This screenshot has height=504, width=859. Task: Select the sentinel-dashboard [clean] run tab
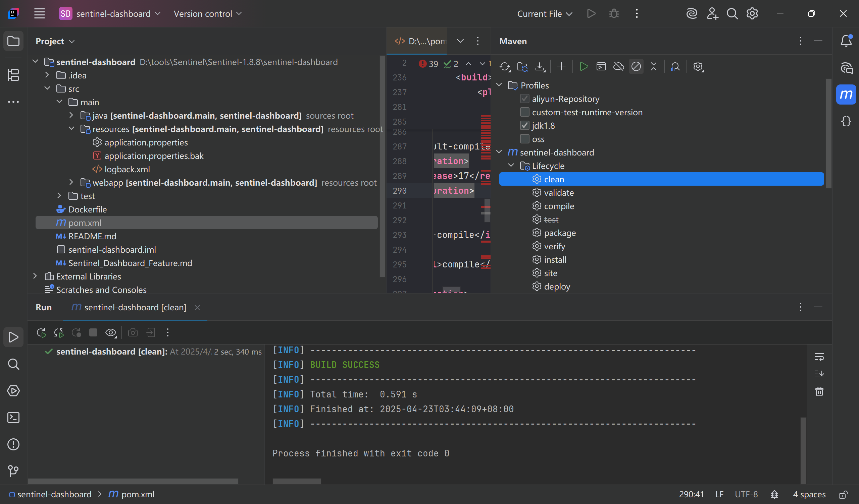click(135, 307)
